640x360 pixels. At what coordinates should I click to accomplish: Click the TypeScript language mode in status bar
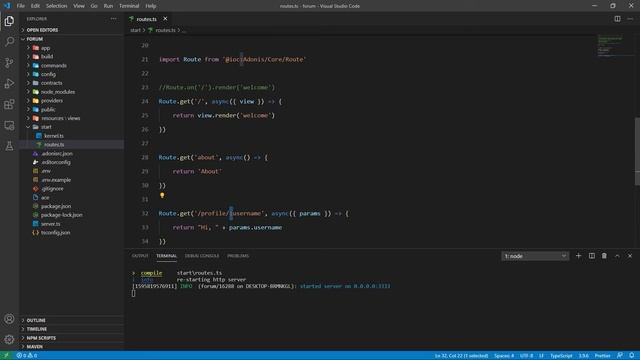point(561,356)
